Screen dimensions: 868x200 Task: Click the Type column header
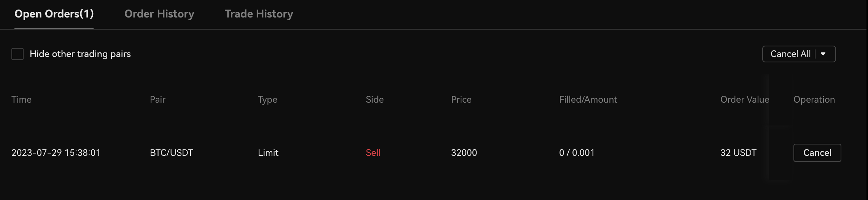[267, 100]
